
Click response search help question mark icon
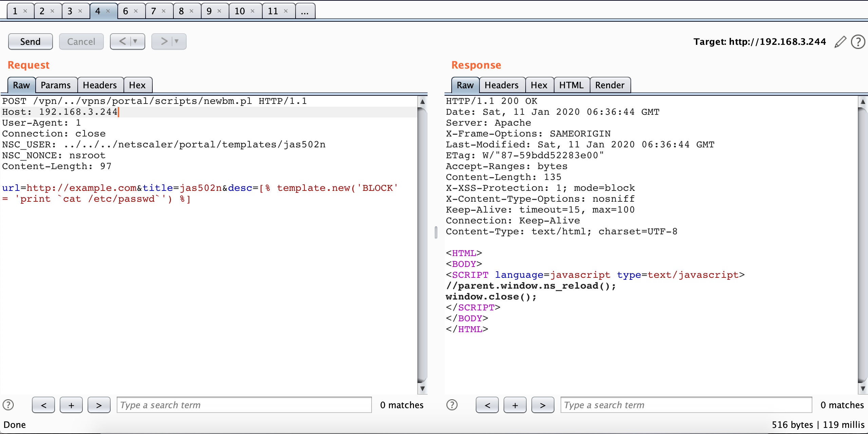pos(452,405)
